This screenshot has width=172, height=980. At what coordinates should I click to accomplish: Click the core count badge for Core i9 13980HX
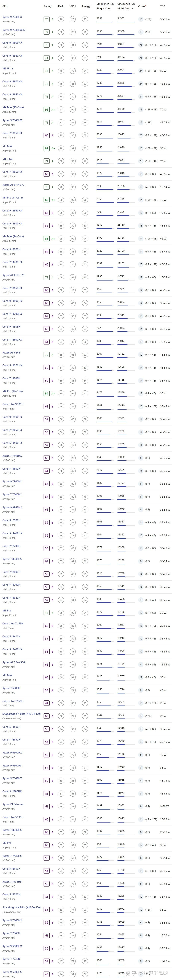140,58
